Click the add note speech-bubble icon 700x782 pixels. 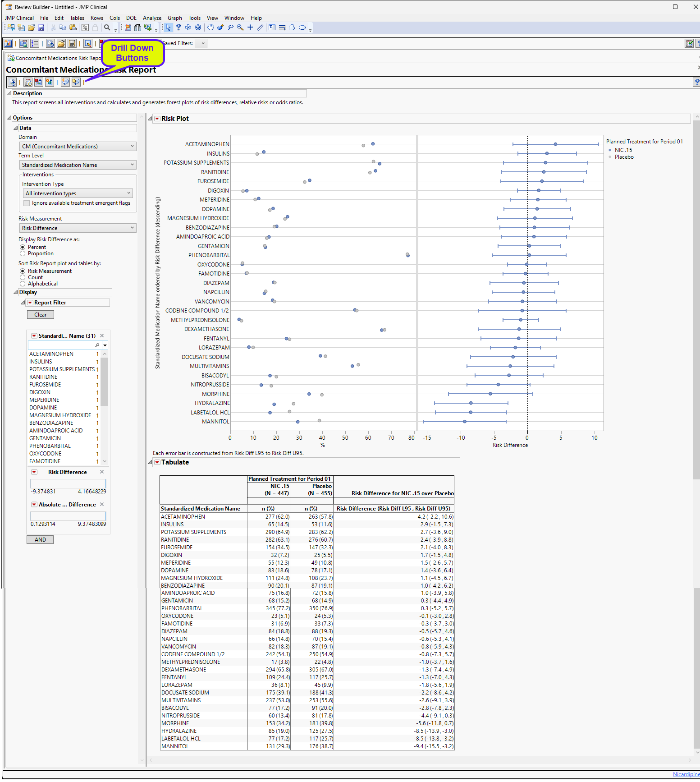pos(65,82)
